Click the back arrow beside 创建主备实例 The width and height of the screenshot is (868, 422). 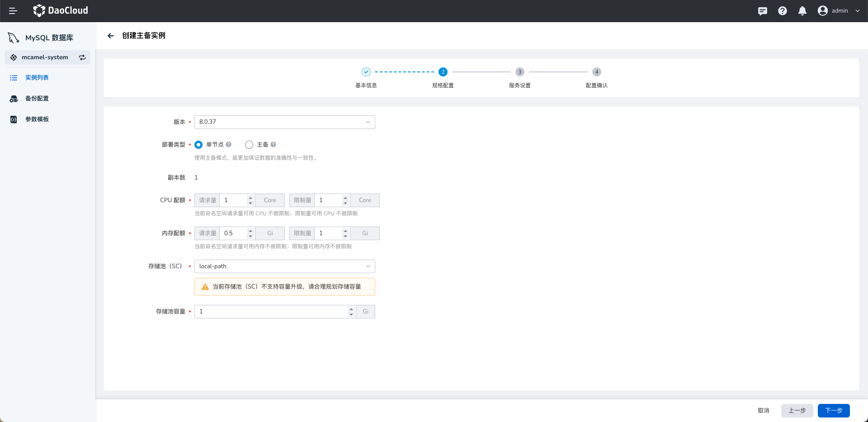pyautogui.click(x=111, y=36)
